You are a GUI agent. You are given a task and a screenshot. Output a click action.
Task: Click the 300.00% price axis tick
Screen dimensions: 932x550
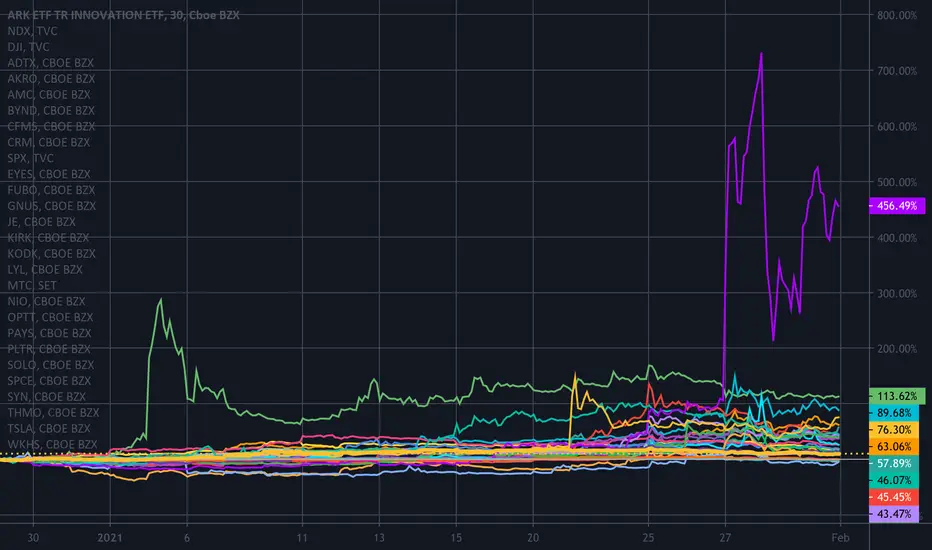tap(897, 293)
